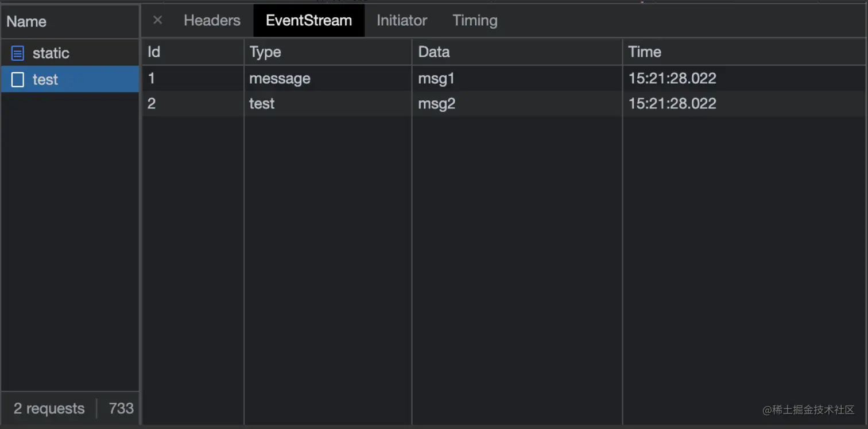Click the second event's timestamp
The height and width of the screenshot is (429, 868).
click(x=672, y=104)
